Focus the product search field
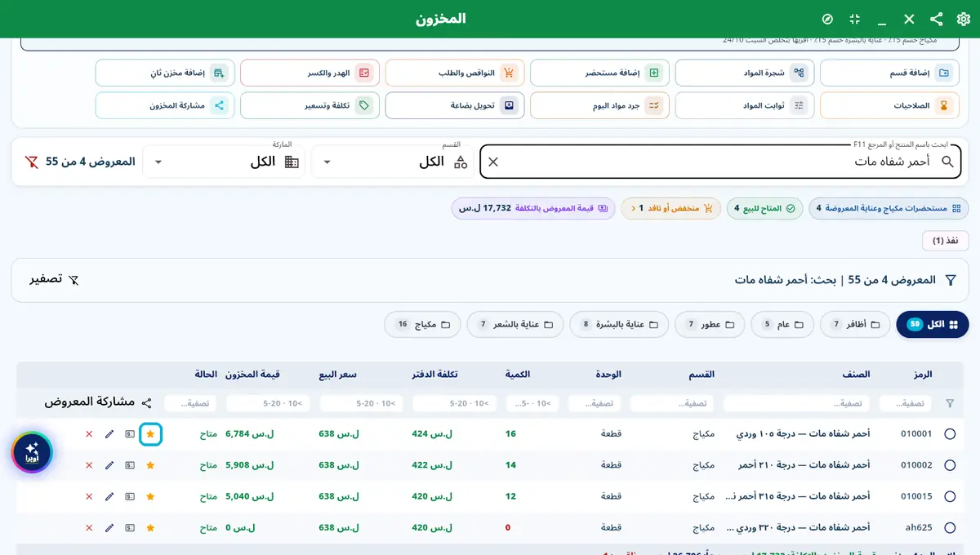Image resolution: width=980 pixels, height=555 pixels. tap(719, 162)
